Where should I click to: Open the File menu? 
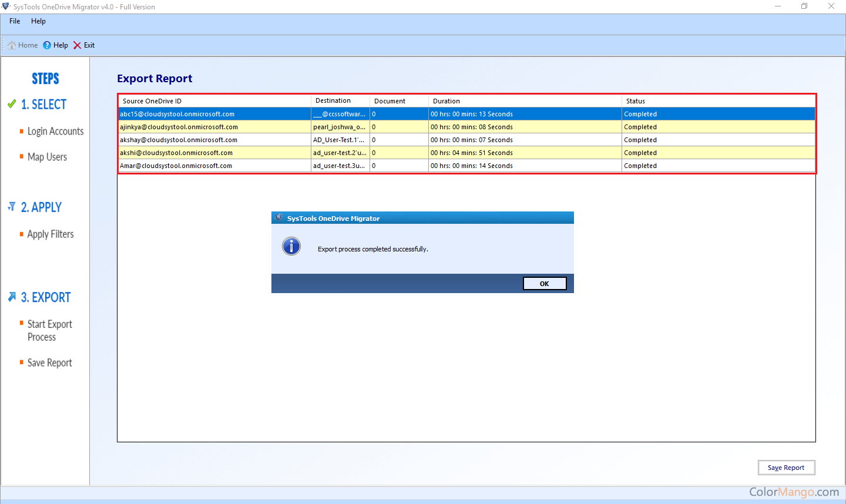click(15, 21)
